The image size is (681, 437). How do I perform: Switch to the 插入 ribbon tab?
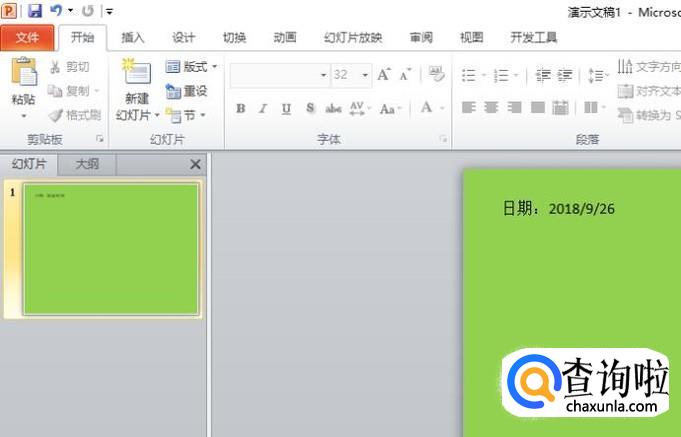click(132, 38)
